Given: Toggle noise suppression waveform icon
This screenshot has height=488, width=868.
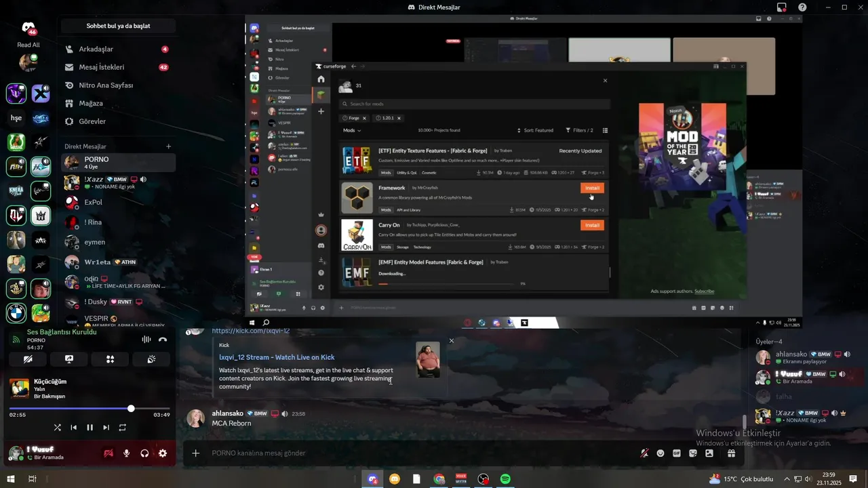Looking at the screenshot, I should [146, 340].
